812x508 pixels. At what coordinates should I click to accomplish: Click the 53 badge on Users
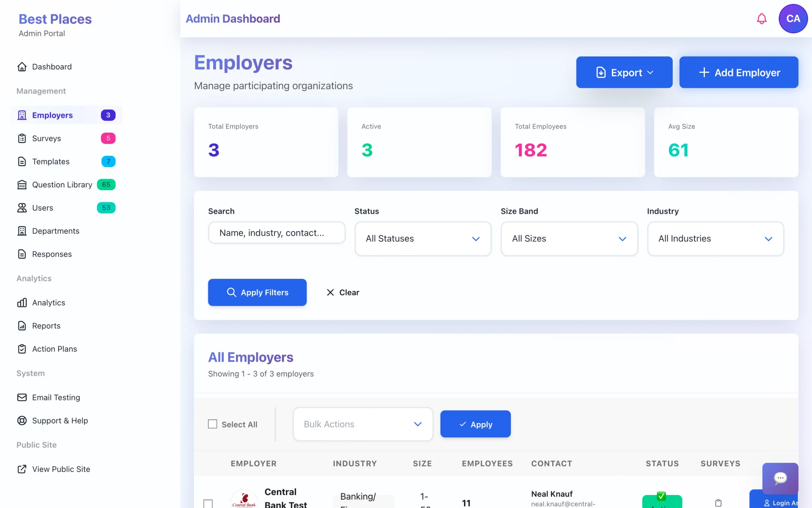click(x=106, y=208)
